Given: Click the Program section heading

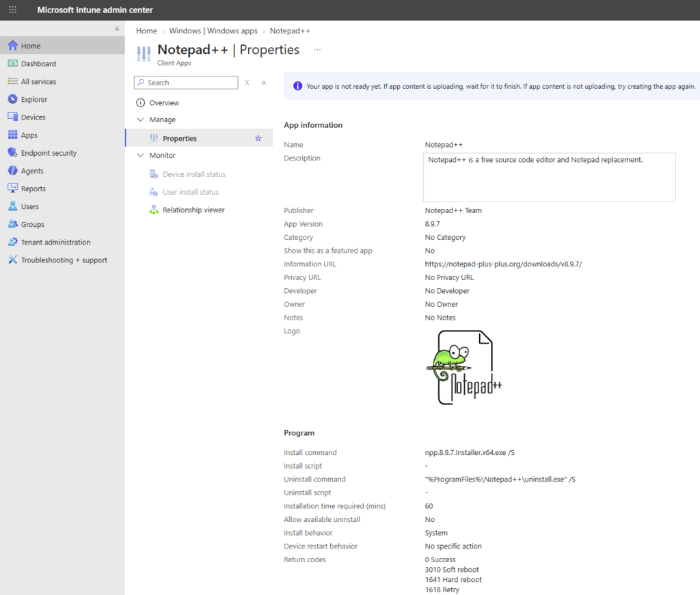Looking at the screenshot, I should tap(299, 432).
